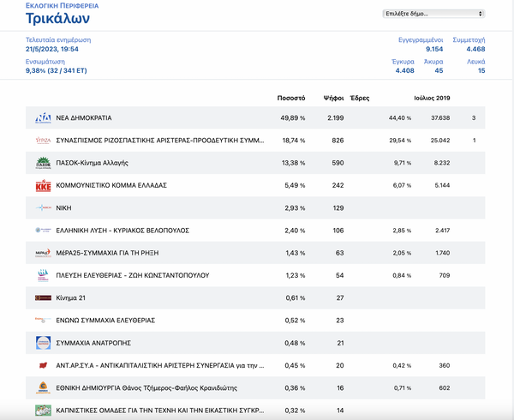Select the ΣΥΝΑΣΠΙΣΜΟΣ ΡΙΖΟΣΠΑΣΤΙΚΗΣ ΑΡΙΣΤΕΡΑΣ party name

[x=160, y=141]
